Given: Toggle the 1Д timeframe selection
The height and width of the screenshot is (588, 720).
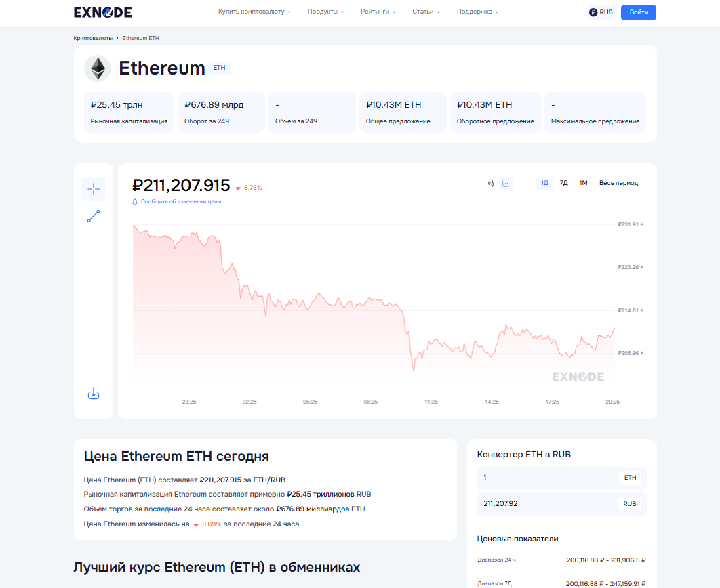Looking at the screenshot, I should click(544, 183).
